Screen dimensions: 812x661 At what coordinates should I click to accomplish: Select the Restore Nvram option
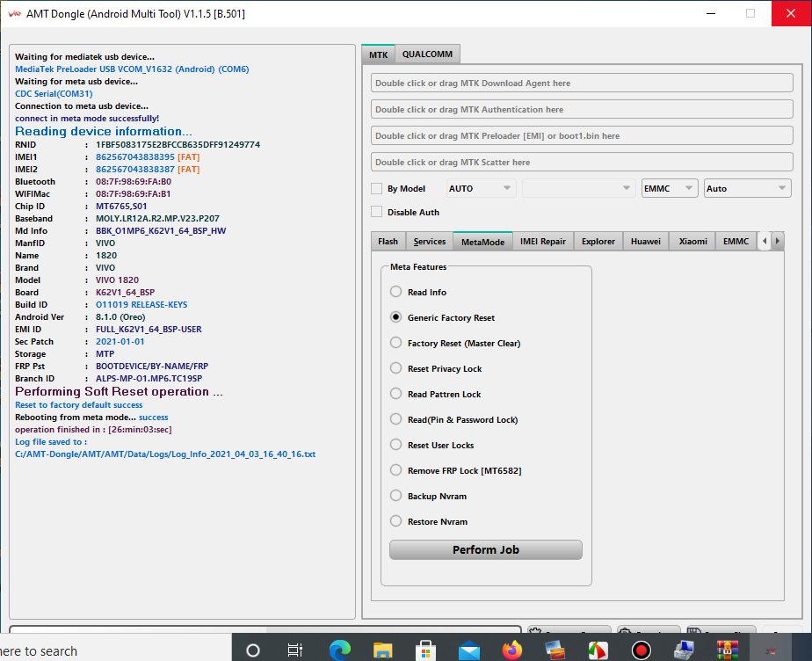click(x=395, y=521)
